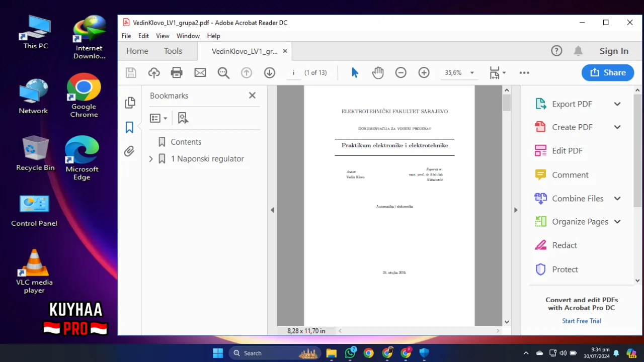Screen dimensions: 644x362
Task: Expand the Organize Pages chevron
Action: point(617,222)
